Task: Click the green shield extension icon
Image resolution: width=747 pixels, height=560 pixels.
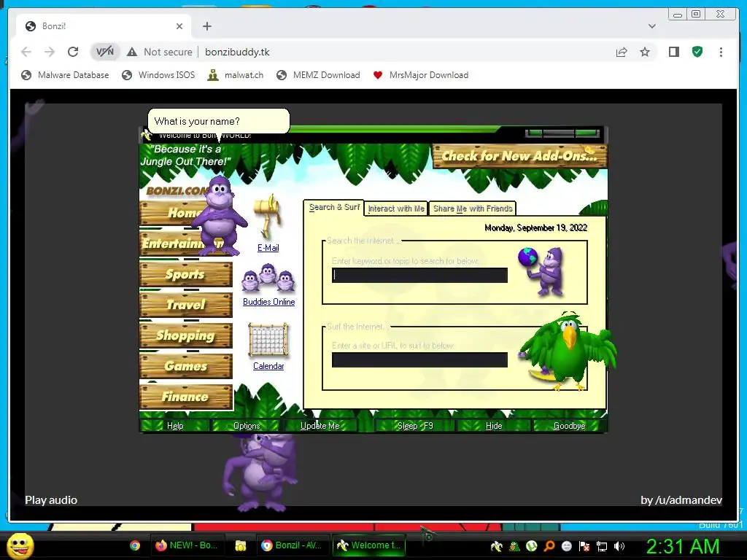Action: coord(697,52)
